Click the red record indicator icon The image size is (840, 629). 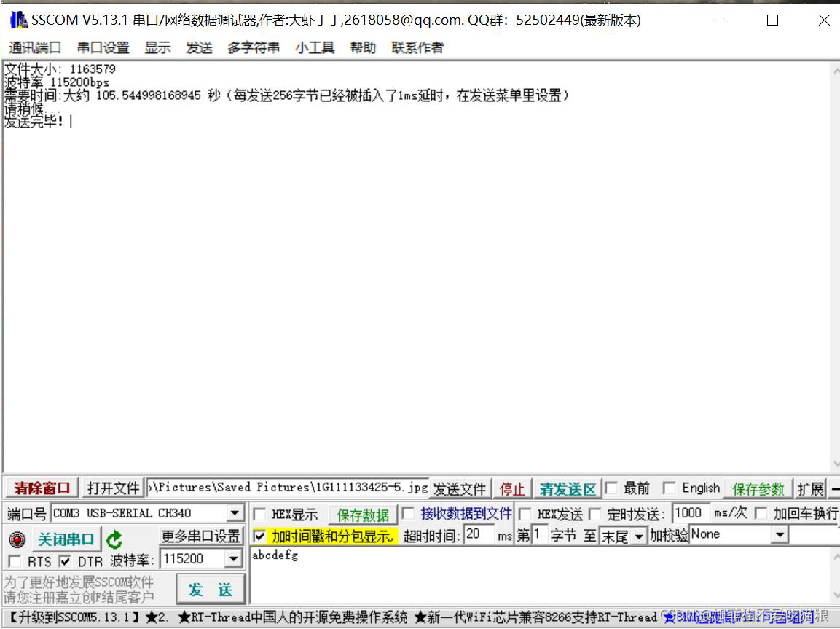[x=17, y=539]
